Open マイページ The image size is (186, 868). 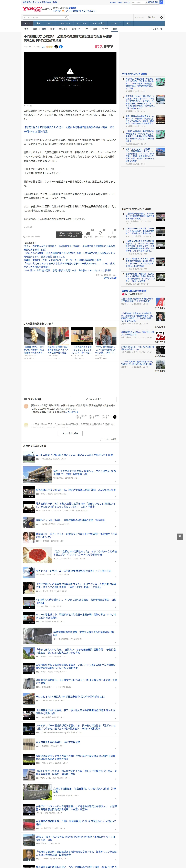coord(139,17)
